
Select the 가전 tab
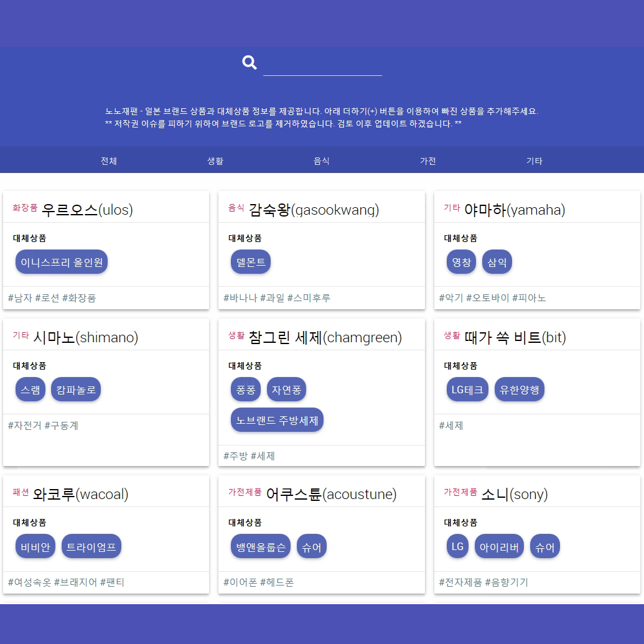(x=428, y=161)
